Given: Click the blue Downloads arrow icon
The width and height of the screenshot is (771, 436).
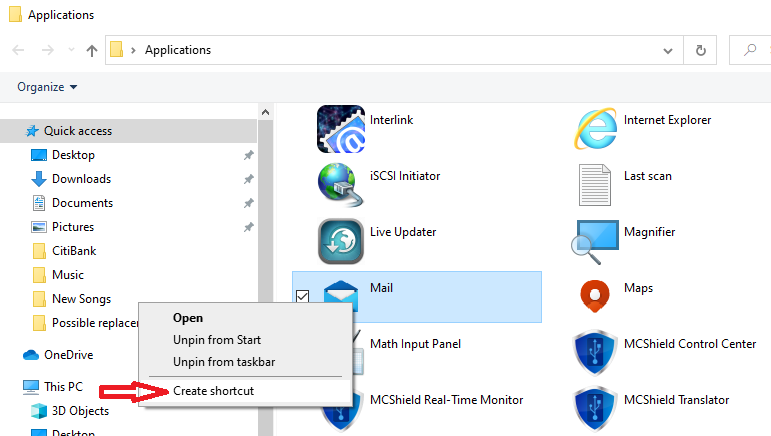Looking at the screenshot, I should (39, 179).
